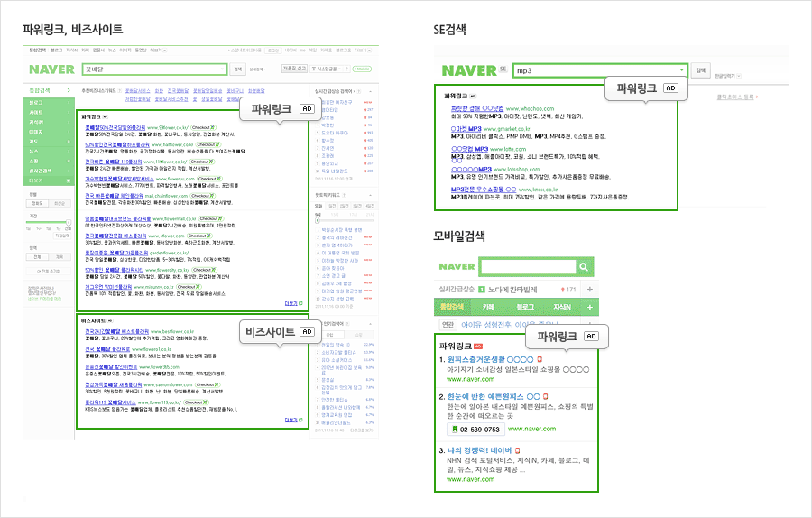Click the 노다메 칸타빌레 trending keyword
The height and width of the screenshot is (518, 812).
click(512, 290)
